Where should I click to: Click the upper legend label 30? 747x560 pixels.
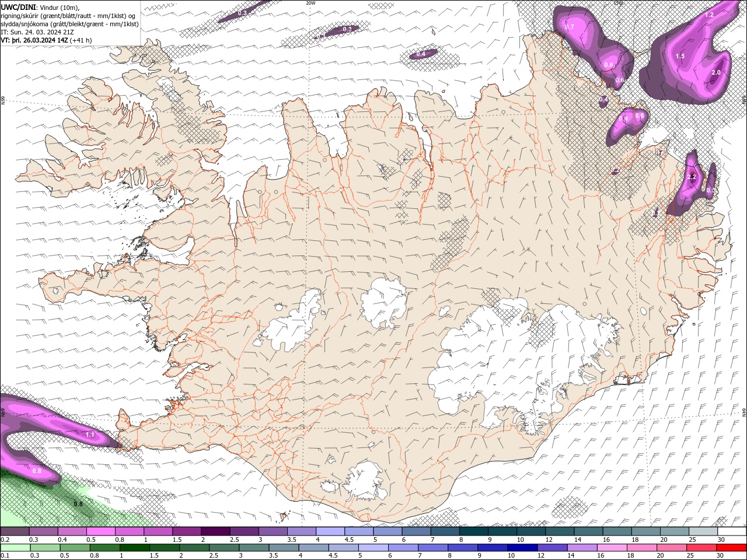coord(721,540)
